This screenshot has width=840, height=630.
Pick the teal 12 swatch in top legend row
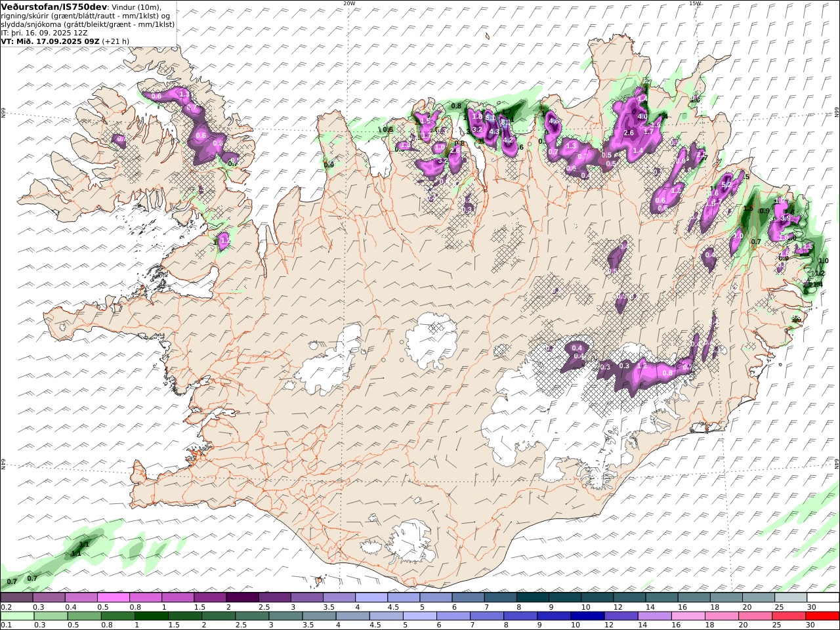629,598
